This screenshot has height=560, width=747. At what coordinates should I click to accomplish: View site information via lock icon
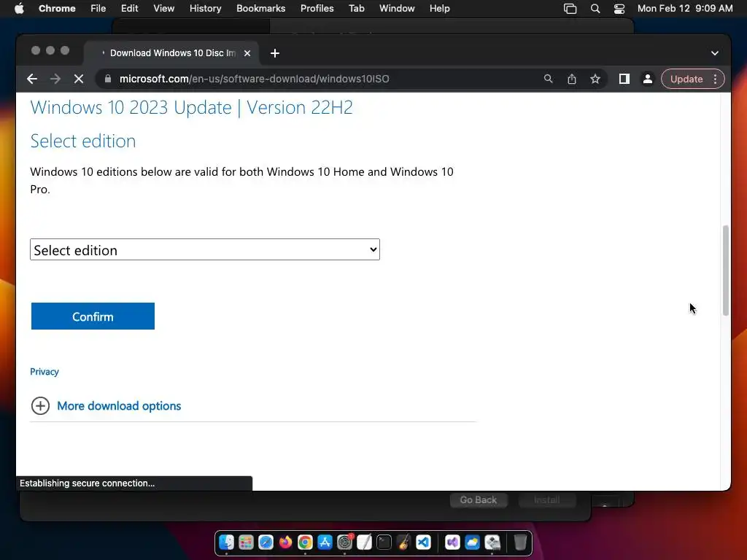(108, 79)
